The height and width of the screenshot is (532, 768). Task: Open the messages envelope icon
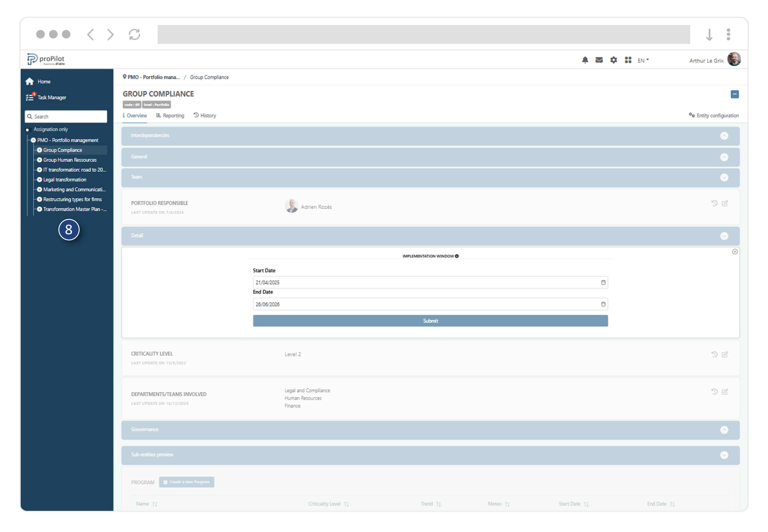click(599, 60)
